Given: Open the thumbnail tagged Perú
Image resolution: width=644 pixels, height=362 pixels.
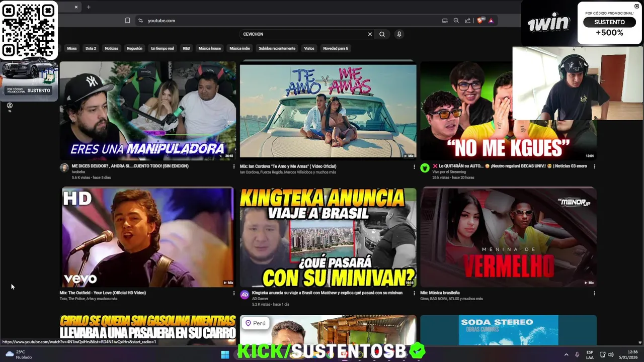Looking at the screenshot, I should [328, 329].
